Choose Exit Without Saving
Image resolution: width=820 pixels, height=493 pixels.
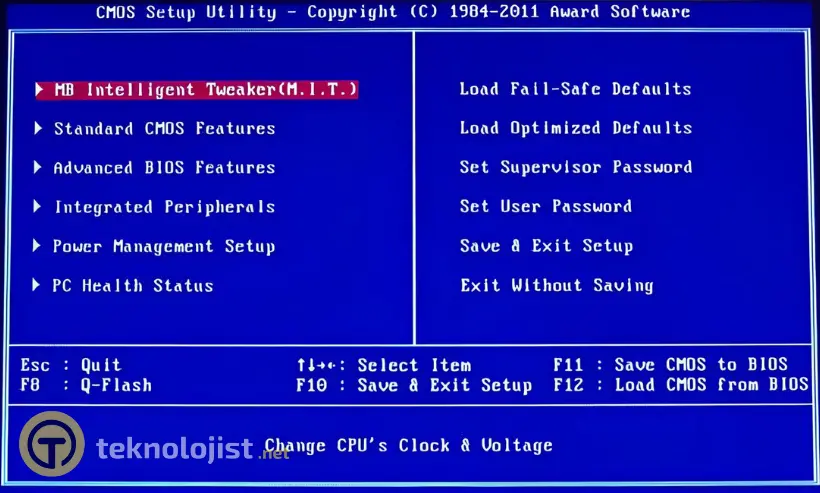pyautogui.click(x=556, y=286)
